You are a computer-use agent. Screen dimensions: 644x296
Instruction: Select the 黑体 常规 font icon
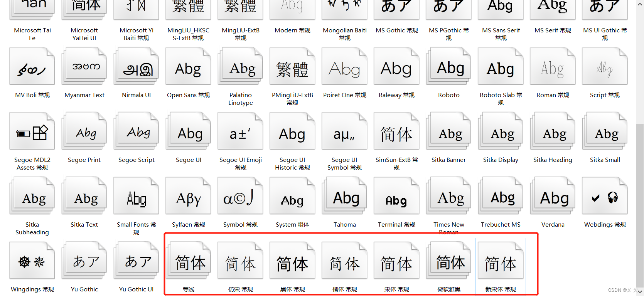(x=292, y=260)
